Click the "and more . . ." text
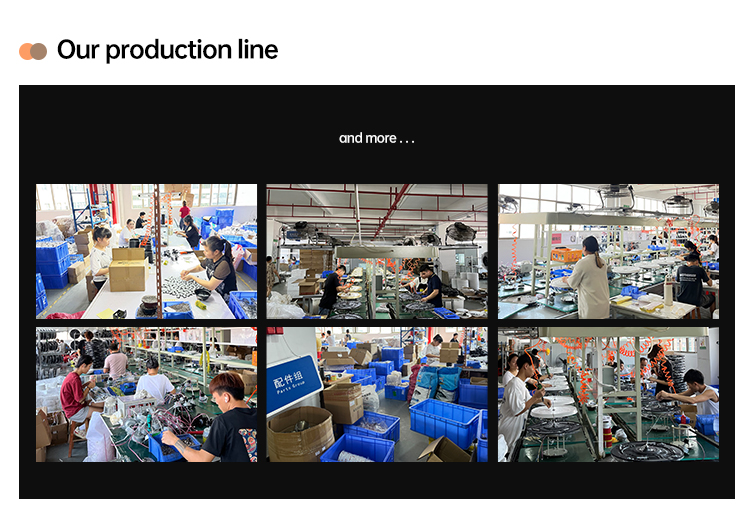 376,138
